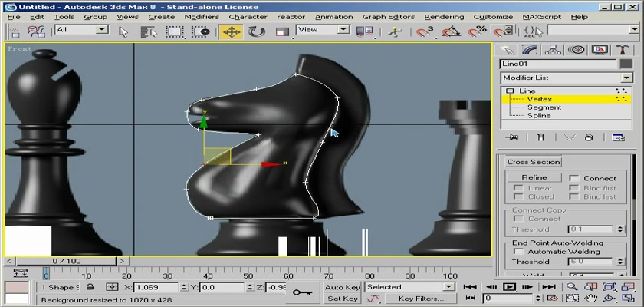Click the time slider 0 / 100 handle

pyautogui.click(x=67, y=261)
